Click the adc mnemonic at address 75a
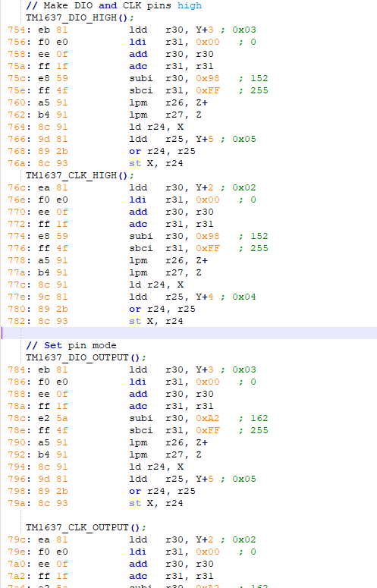The height and width of the screenshot is (588, 377). (x=138, y=66)
